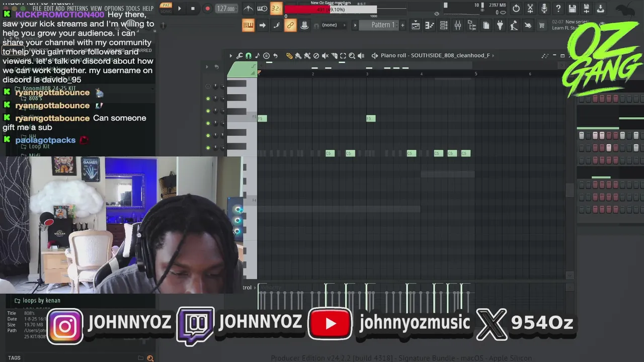Click the Play button in transport

click(x=179, y=9)
